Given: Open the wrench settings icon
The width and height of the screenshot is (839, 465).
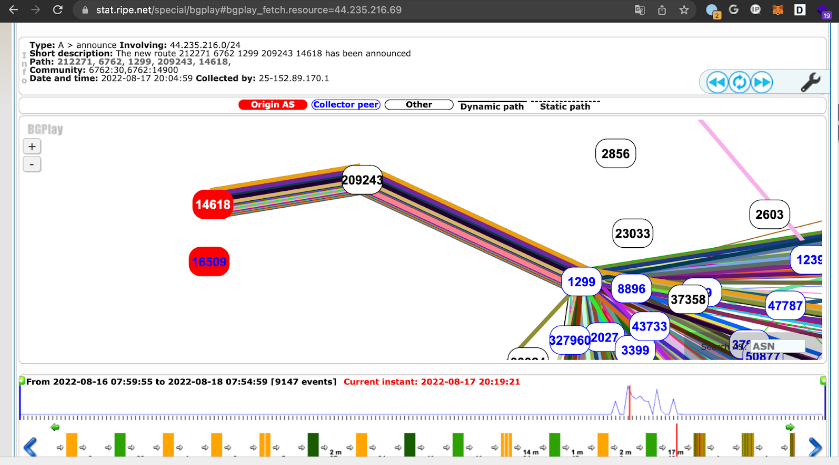Looking at the screenshot, I should [x=810, y=82].
